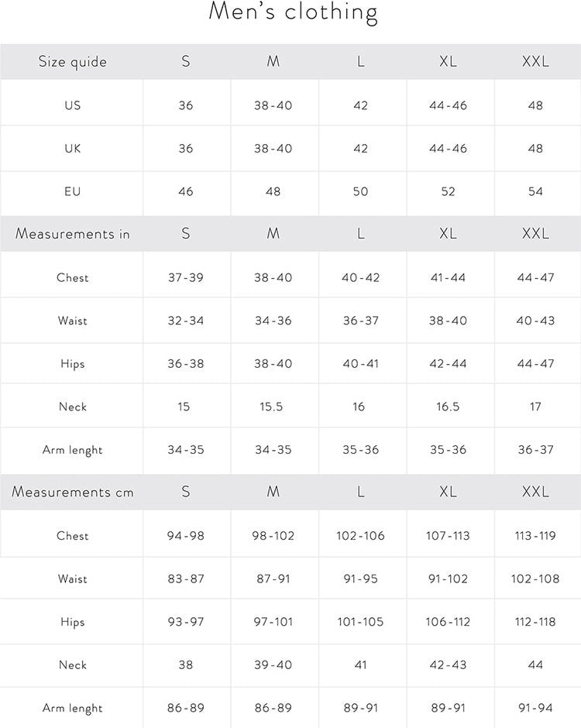Select the 83-87 waist measurement cell
Image resolution: width=581 pixels, height=728 pixels.
(x=186, y=579)
